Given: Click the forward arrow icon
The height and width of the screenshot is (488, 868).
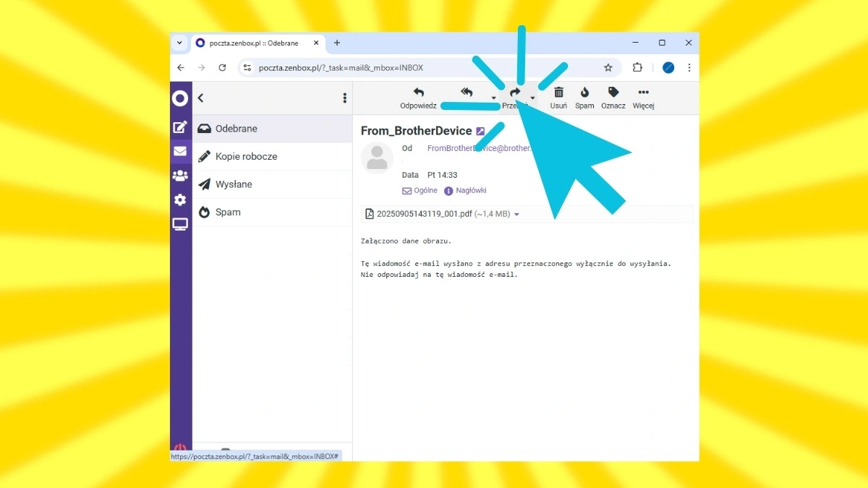Looking at the screenshot, I should point(515,93).
